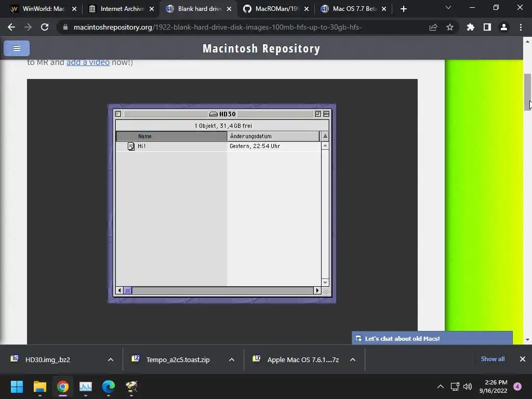Open Microsoft Edge from taskbar
532x399 pixels.
(109, 387)
